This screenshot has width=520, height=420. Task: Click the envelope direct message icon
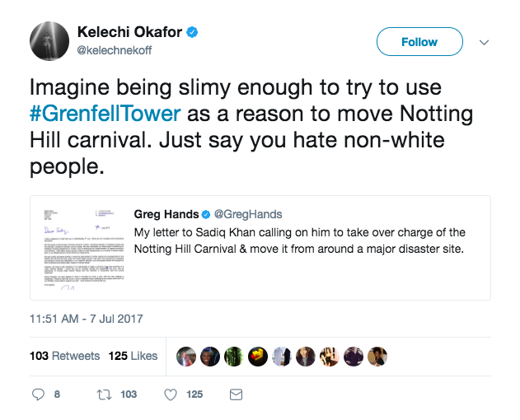[x=236, y=394]
